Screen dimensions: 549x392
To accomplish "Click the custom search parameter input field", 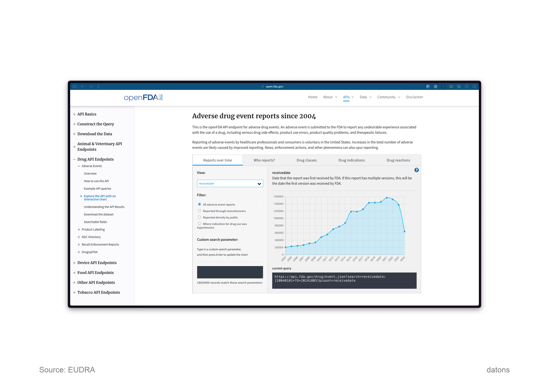I will 230,272.
